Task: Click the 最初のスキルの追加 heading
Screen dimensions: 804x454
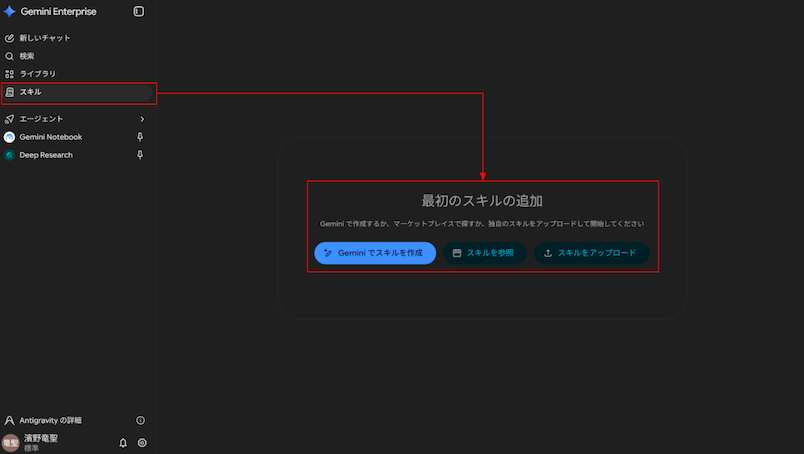Action: click(482, 201)
